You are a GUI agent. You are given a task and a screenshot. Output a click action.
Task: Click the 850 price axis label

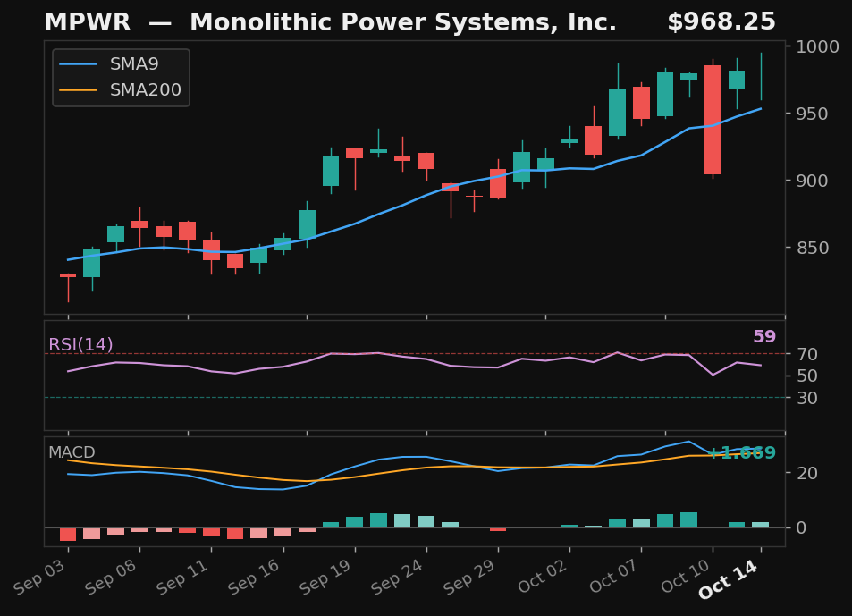(813, 248)
